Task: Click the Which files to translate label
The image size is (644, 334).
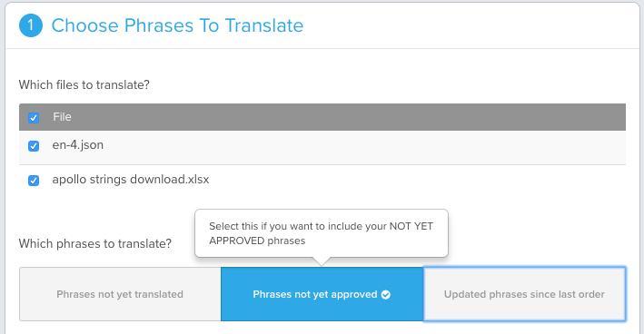Action: point(84,85)
